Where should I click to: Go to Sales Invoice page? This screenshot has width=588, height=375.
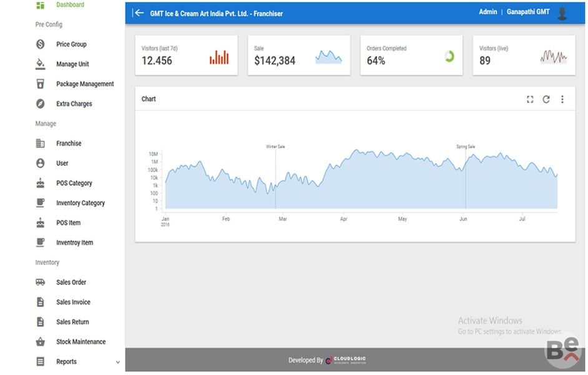(x=73, y=302)
